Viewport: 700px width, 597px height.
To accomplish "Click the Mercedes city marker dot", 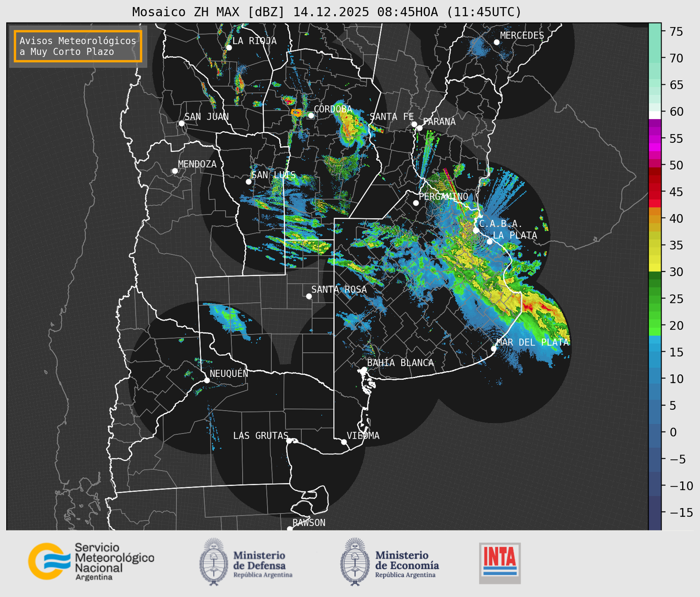I will (497, 42).
